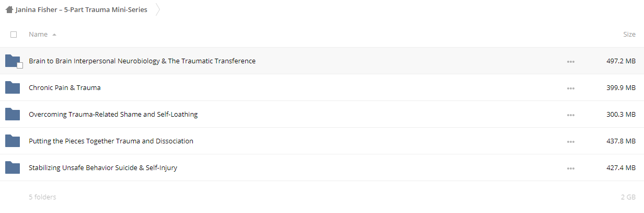This screenshot has height=213, width=644.
Task: Show actions menu for Stabilizing Unsafe Behavior
Action: click(570, 168)
